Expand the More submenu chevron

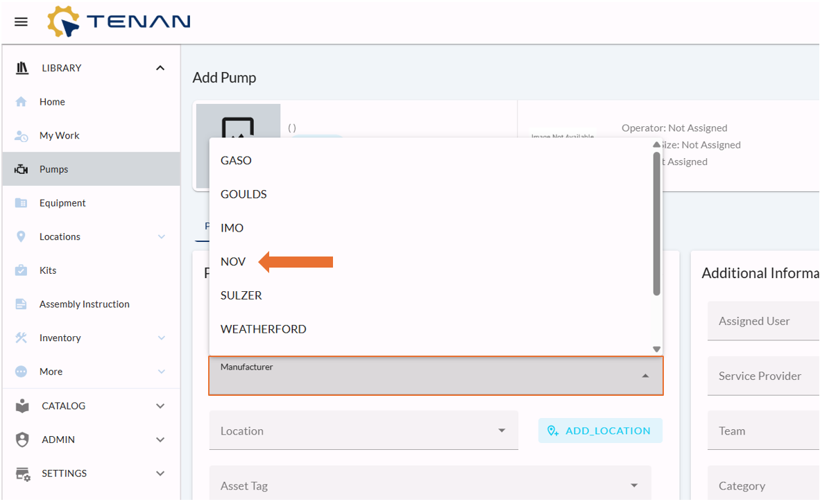click(x=162, y=372)
